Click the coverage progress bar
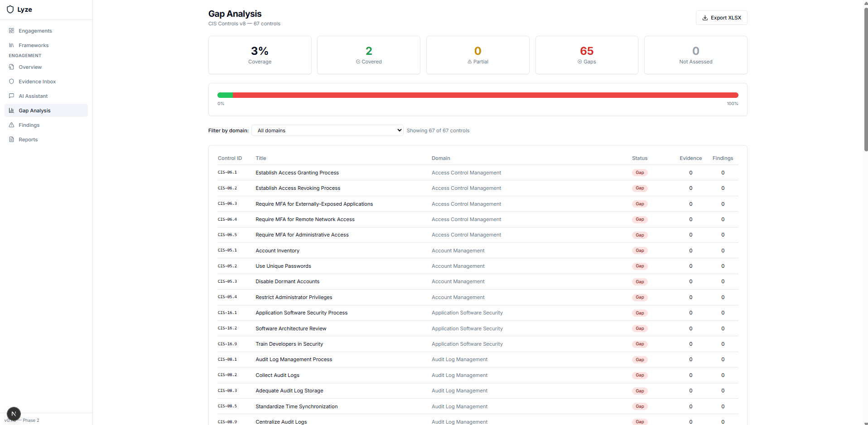Image resolution: width=868 pixels, height=425 pixels. [x=477, y=95]
